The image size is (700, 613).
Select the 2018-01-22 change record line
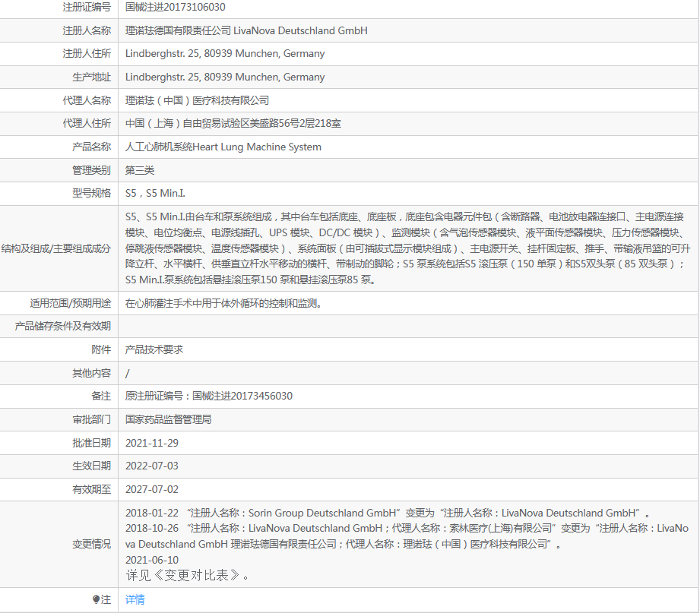click(x=388, y=513)
